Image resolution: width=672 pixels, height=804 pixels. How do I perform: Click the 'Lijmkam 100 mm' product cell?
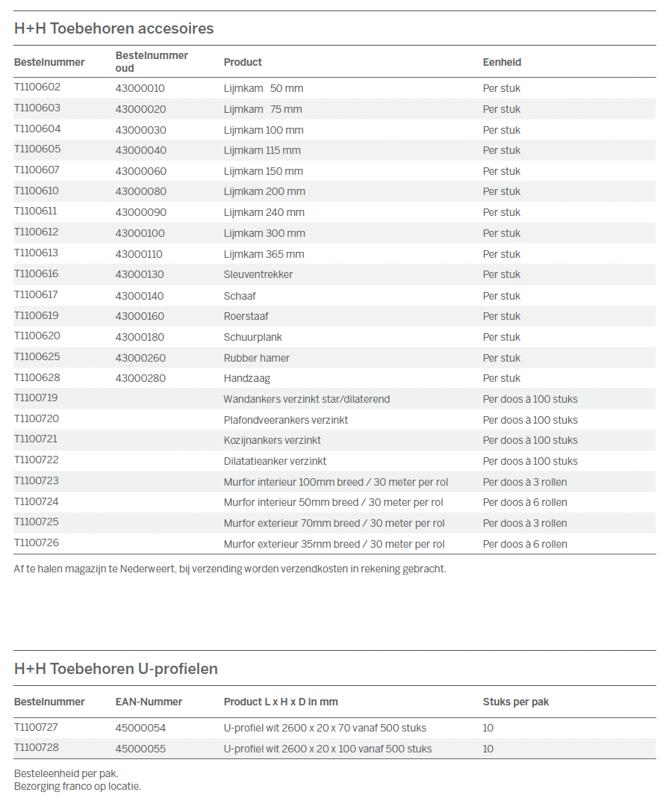point(264,130)
